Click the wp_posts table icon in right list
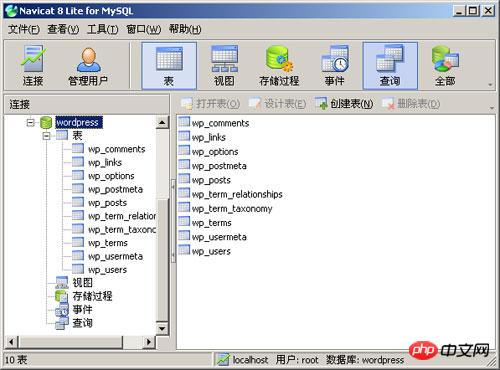The image size is (500, 370). [184, 179]
